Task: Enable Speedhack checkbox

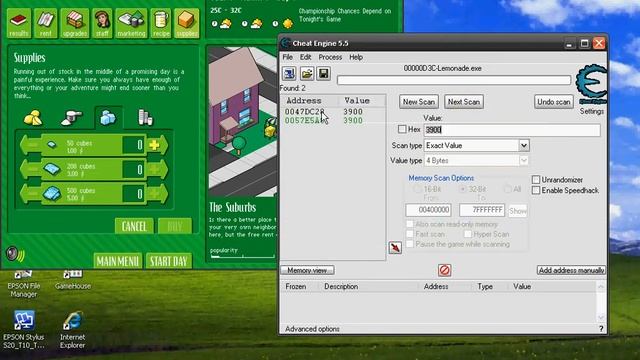Action: coord(536,190)
